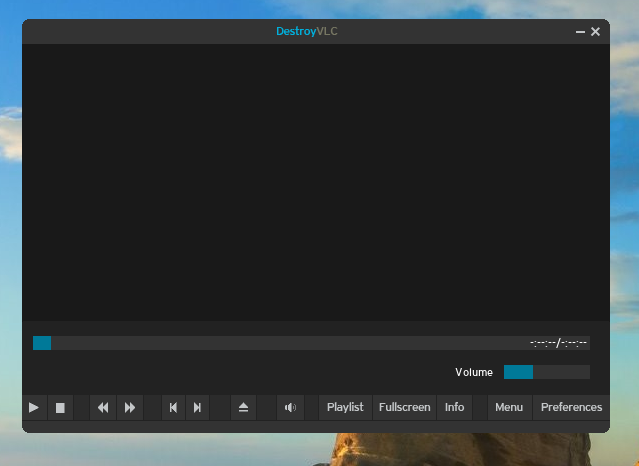Close the DestroyVLC window
This screenshot has width=639, height=466.
pyautogui.click(x=595, y=32)
